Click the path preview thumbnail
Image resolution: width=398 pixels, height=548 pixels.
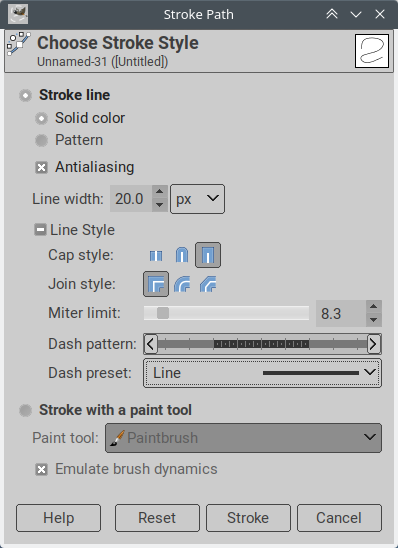(x=372, y=51)
